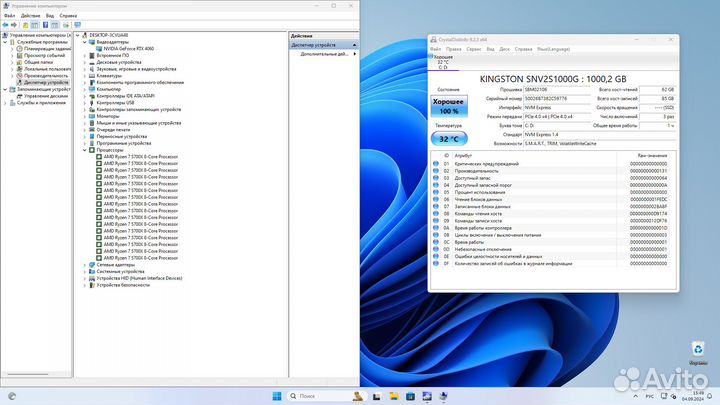Select Управление дисками in left tree
720x405 pixels.
point(45,96)
